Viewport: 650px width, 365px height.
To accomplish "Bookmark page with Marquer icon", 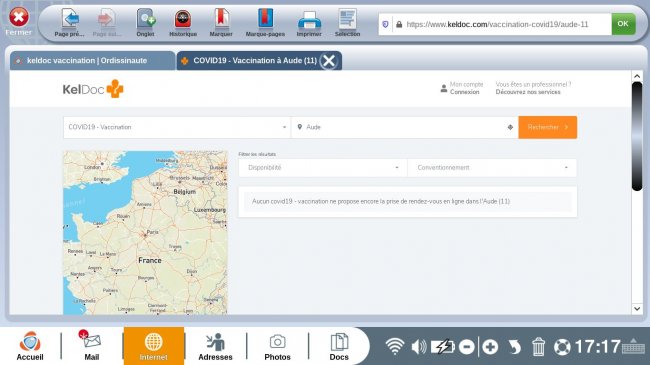I will pos(221,23).
